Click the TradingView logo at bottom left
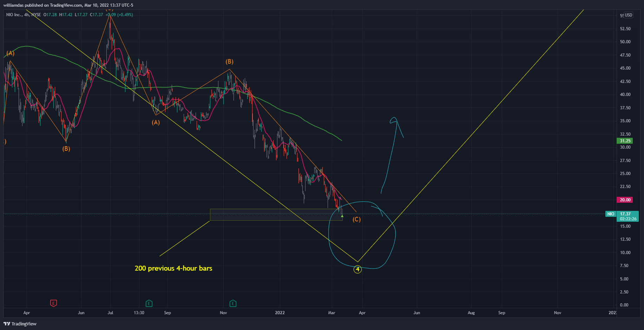This screenshot has height=330, width=644. tap(20, 324)
